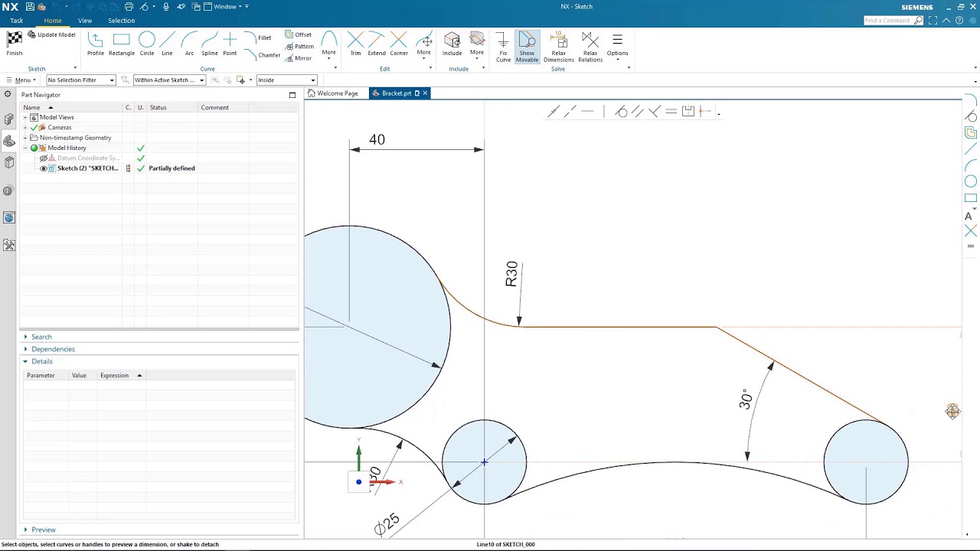The height and width of the screenshot is (551, 980).
Task: Show the hidden Datum Coordinate System
Action: (44, 158)
